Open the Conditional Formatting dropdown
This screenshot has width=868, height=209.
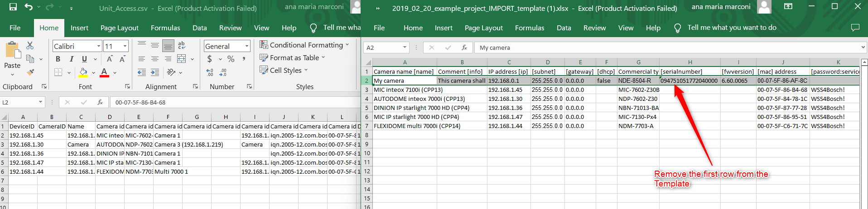(304, 45)
